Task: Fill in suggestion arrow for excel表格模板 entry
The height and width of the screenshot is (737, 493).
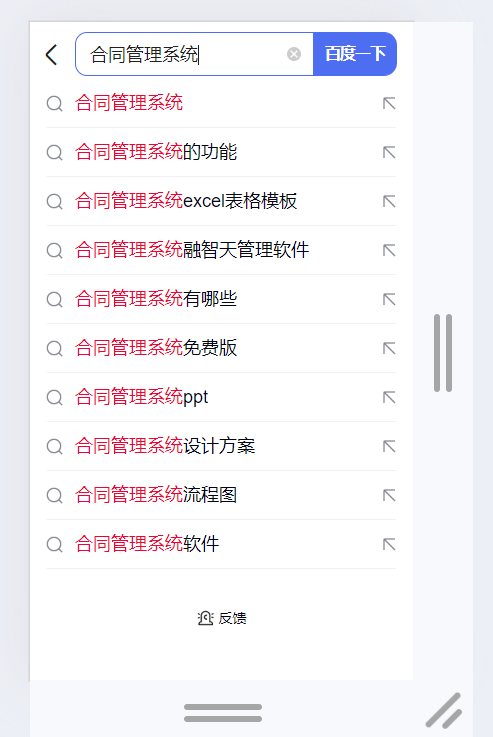Action: pyautogui.click(x=389, y=201)
